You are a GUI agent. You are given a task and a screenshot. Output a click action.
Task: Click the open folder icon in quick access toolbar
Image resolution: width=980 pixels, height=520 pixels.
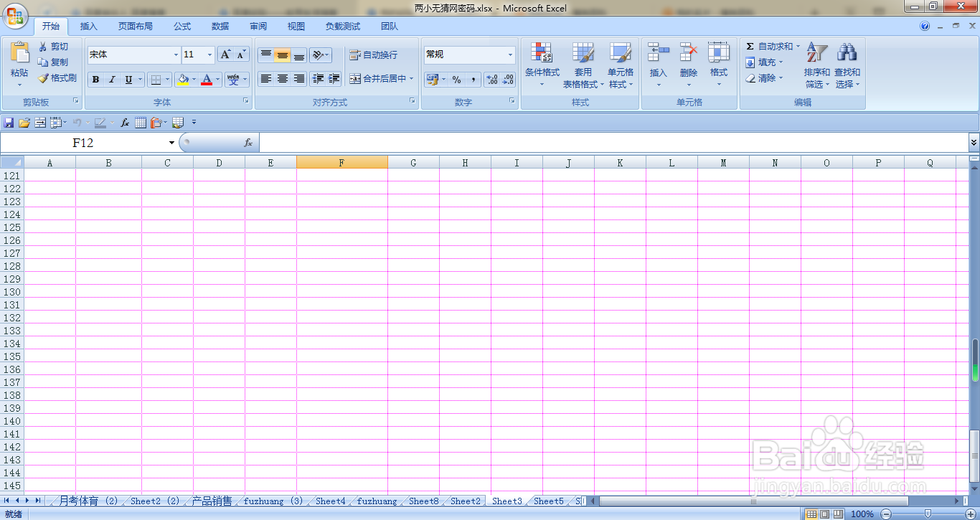click(24, 123)
